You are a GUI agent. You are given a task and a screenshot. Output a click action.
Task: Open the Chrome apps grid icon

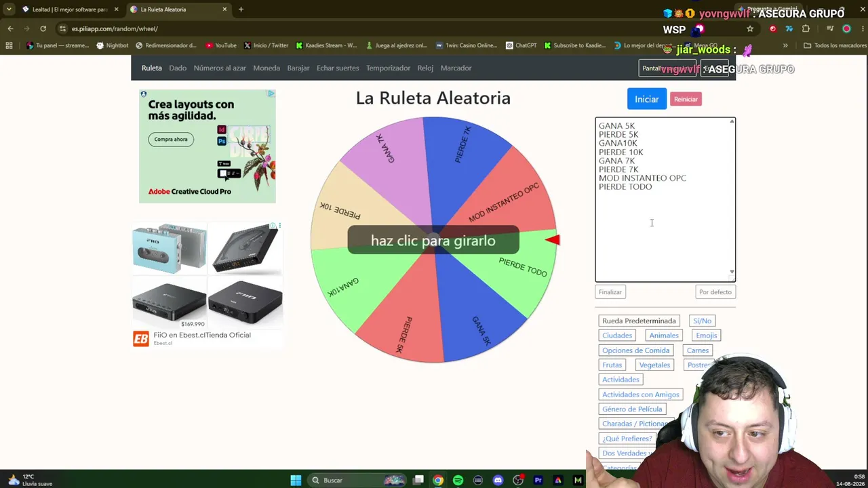(x=9, y=45)
